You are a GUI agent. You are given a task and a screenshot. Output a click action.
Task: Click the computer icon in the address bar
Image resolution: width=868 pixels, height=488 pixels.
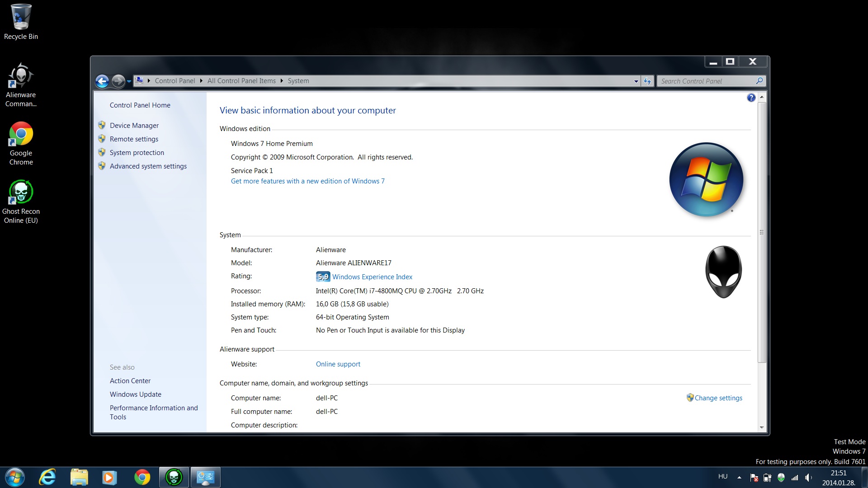click(x=140, y=80)
